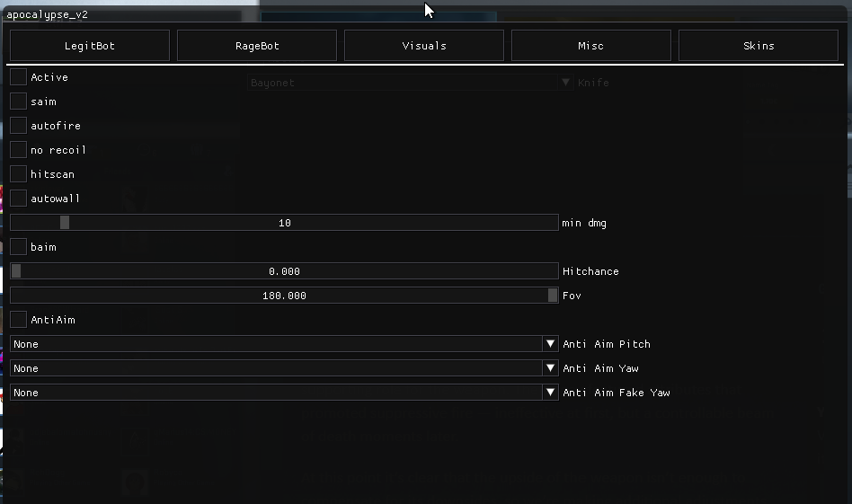The width and height of the screenshot is (852, 504).
Task: Click the Fov slider bar
Action: pyautogui.click(x=284, y=296)
